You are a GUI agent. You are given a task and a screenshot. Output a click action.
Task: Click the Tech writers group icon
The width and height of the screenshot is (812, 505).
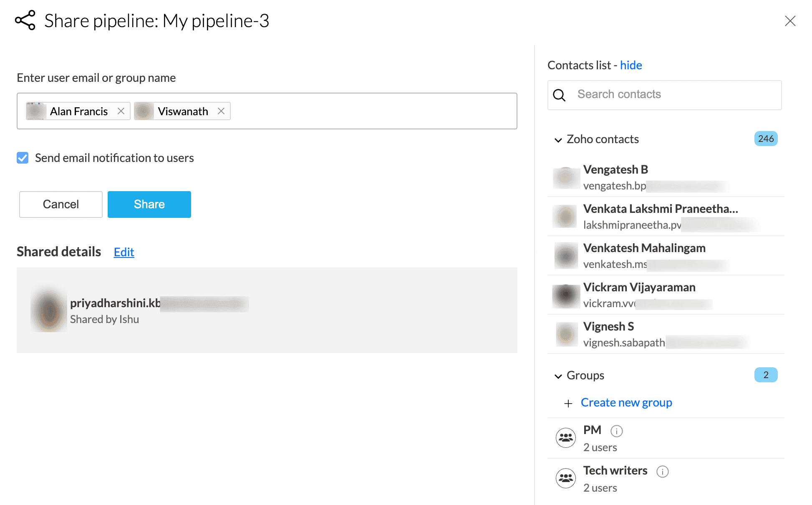click(565, 478)
